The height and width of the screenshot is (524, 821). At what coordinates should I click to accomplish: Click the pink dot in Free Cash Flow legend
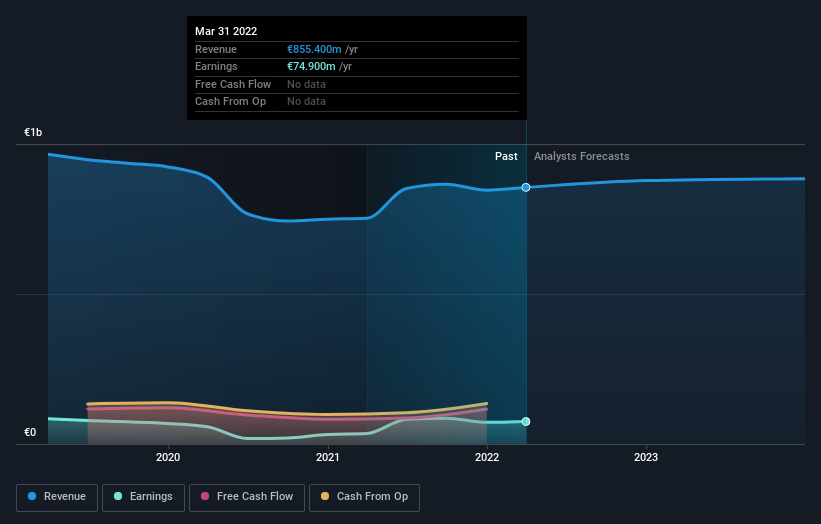point(205,496)
